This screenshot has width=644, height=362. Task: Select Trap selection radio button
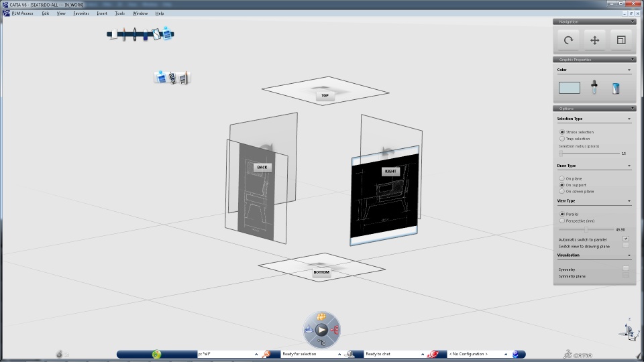(562, 139)
